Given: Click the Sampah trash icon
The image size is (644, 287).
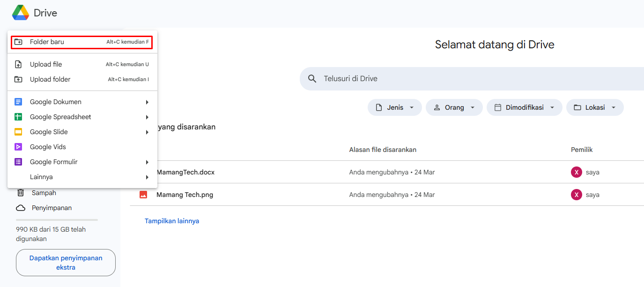Looking at the screenshot, I should (21, 193).
